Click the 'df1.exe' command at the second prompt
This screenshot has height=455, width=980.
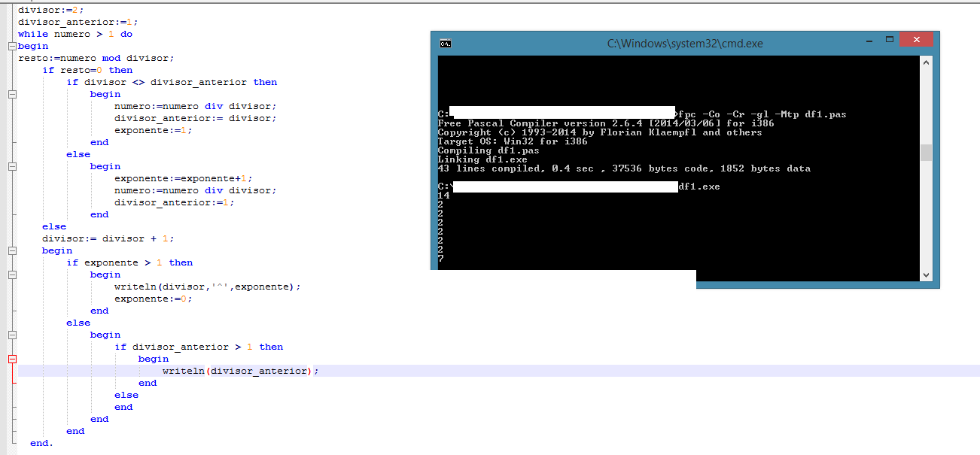click(x=699, y=187)
